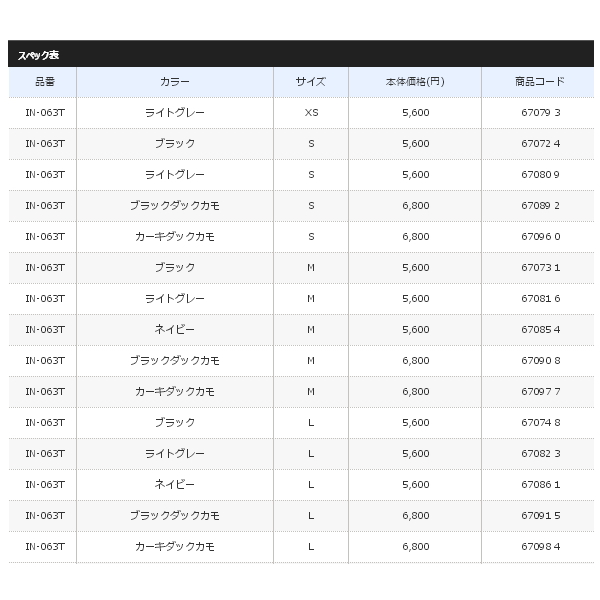Click the サイズ column header
The image size is (600, 600).
[311, 82]
